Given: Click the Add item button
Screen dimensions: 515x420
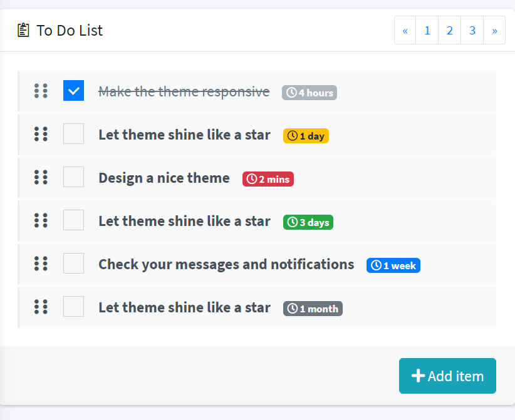Looking at the screenshot, I should [x=447, y=376].
